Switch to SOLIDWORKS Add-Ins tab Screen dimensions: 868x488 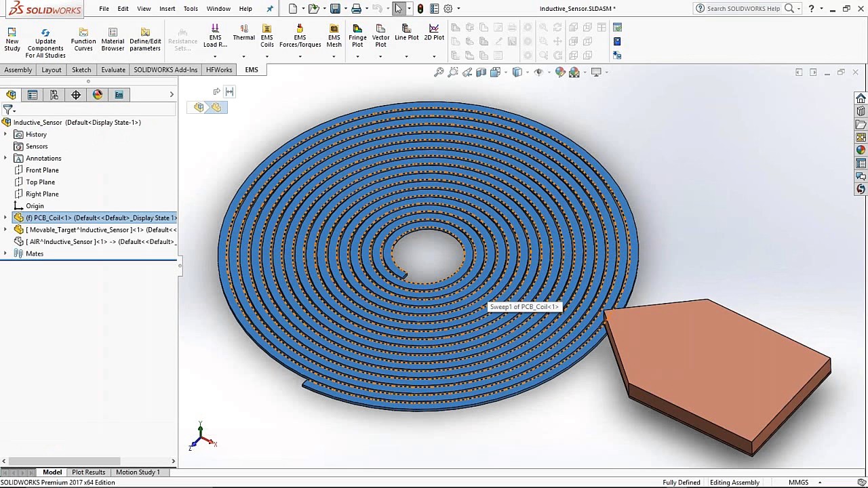click(165, 70)
